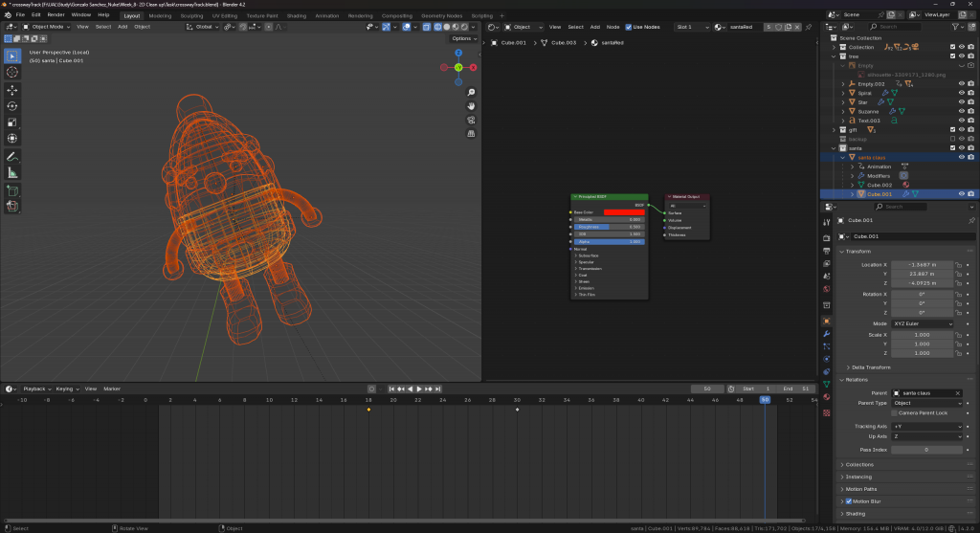Activate the Select Box tool
Viewport: 980px width, 533px height.
(11, 56)
